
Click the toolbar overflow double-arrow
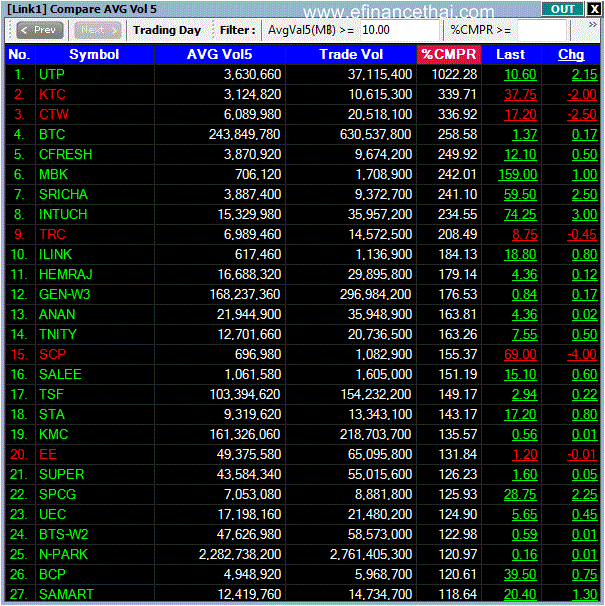point(593,25)
